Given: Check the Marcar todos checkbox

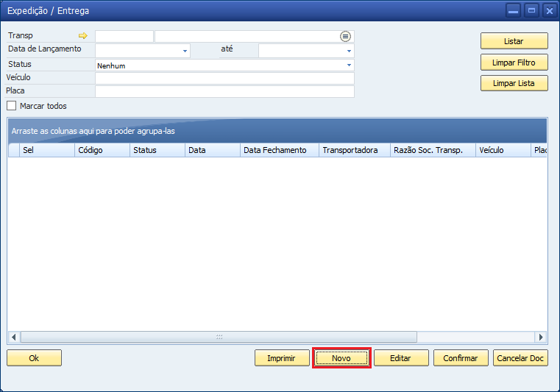Looking at the screenshot, I should (12, 106).
